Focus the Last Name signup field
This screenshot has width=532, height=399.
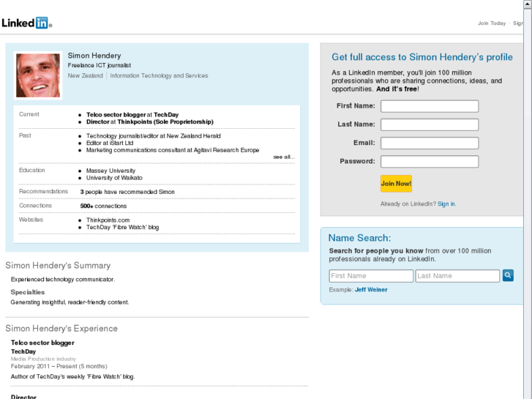[x=430, y=124]
